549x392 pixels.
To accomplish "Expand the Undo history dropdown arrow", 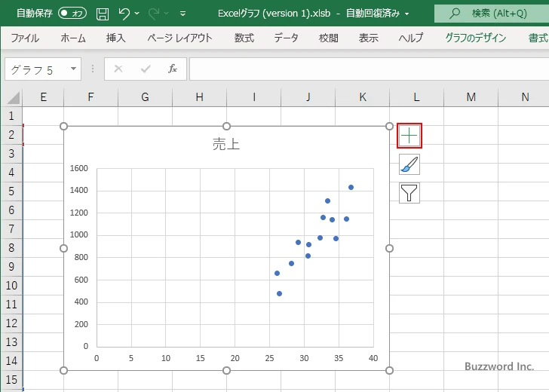I will pos(137,14).
